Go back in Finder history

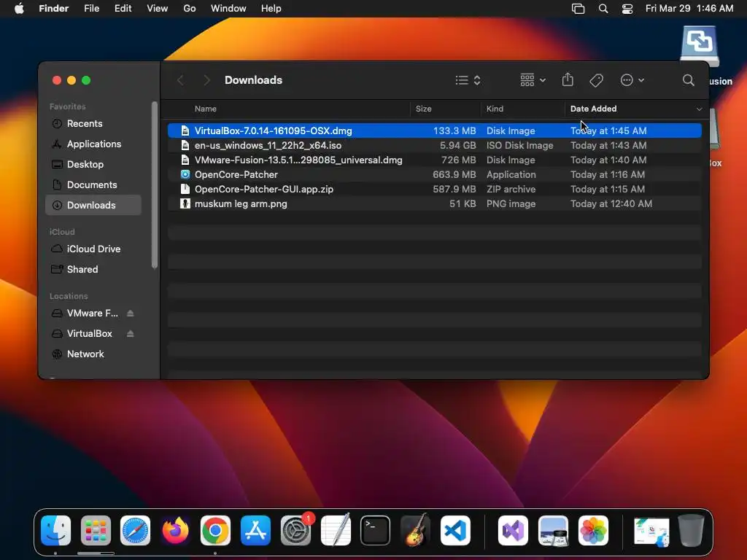click(181, 80)
